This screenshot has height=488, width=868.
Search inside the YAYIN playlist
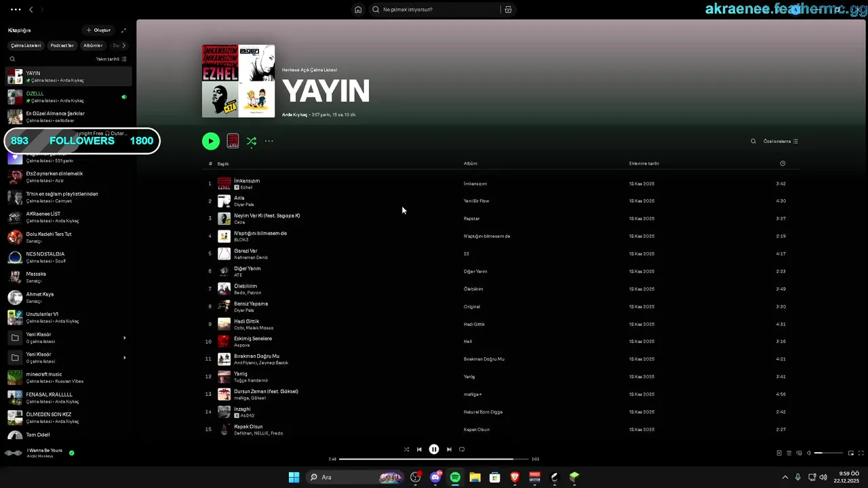click(x=753, y=141)
